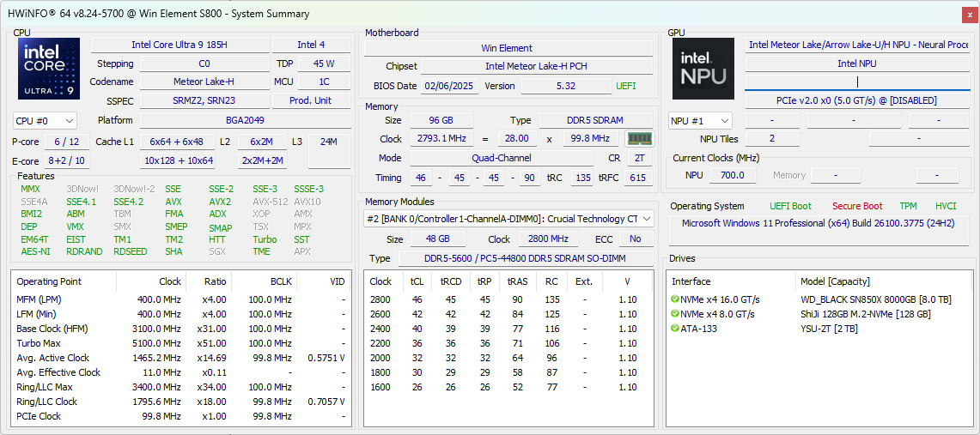Screen dimensions: 980x435
Task: Click the HVCI status label
Action: coord(945,206)
